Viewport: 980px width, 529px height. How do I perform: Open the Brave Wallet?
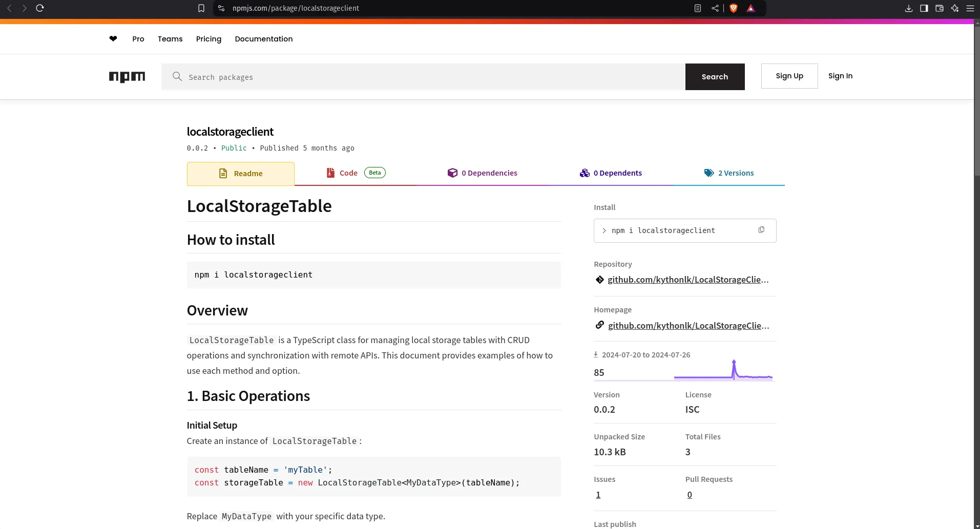940,8
